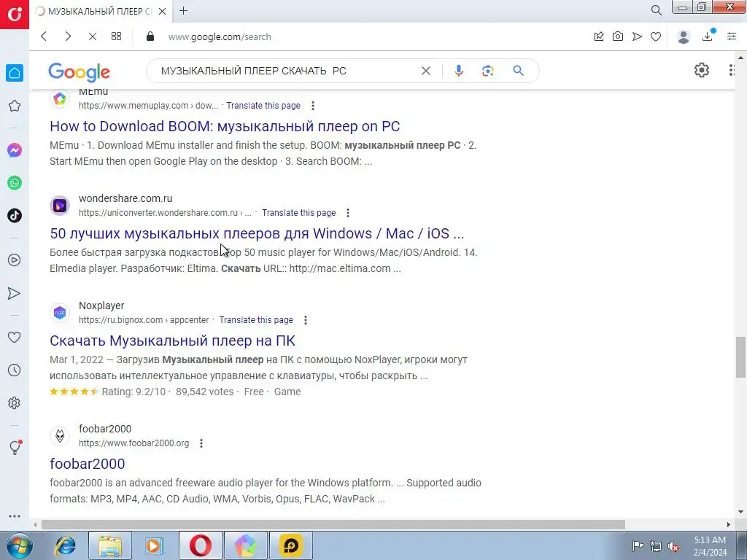Open WhatsApp in the sidebar
Viewport: 747px width, 560px height.
15,183
